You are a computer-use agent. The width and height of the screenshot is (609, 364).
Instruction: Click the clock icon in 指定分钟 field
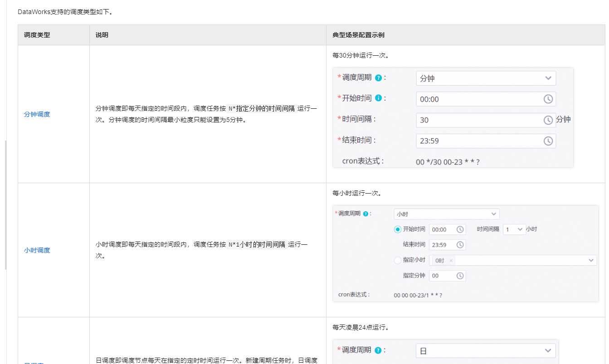pyautogui.click(x=460, y=276)
